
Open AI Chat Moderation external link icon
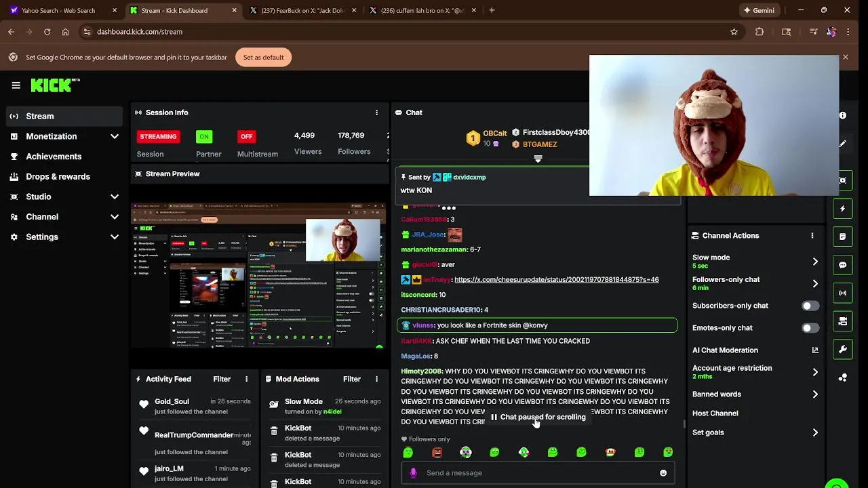(815, 350)
